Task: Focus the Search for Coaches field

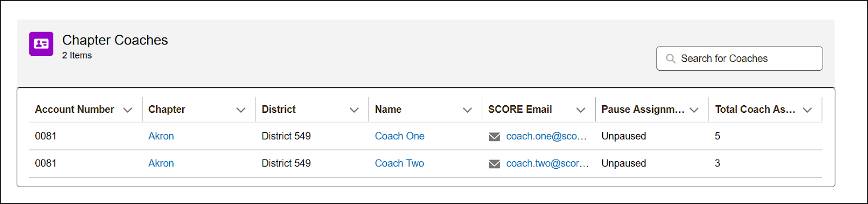Action: pyautogui.click(x=739, y=59)
